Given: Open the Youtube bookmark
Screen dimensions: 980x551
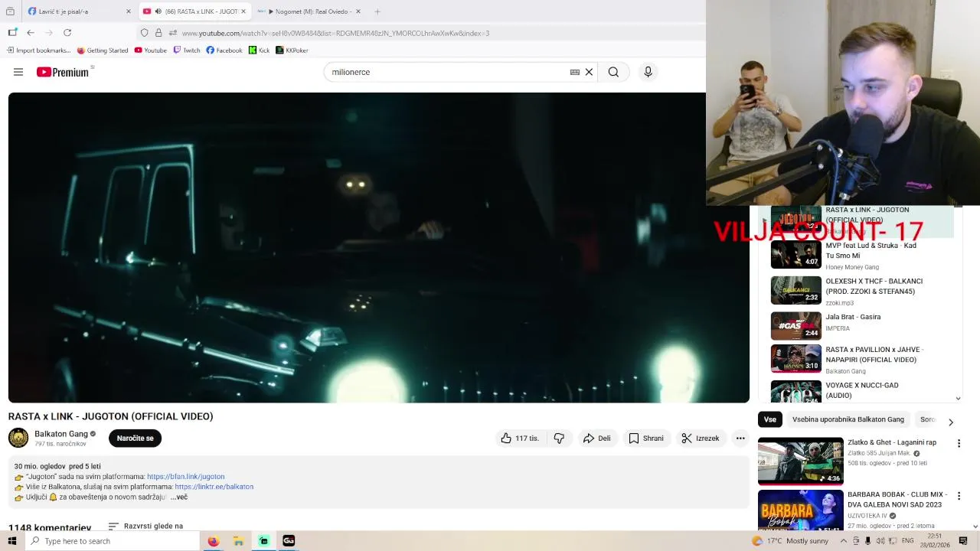Looking at the screenshot, I should (150, 51).
